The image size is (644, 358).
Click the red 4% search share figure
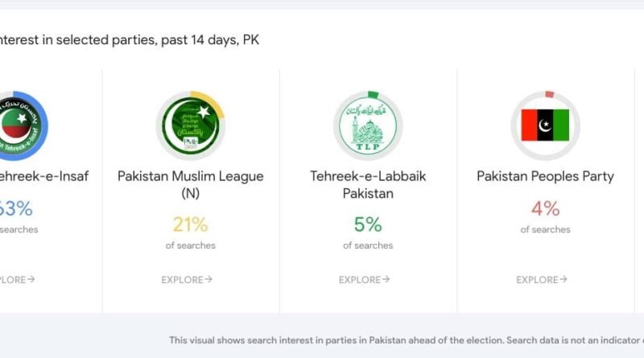tap(545, 208)
